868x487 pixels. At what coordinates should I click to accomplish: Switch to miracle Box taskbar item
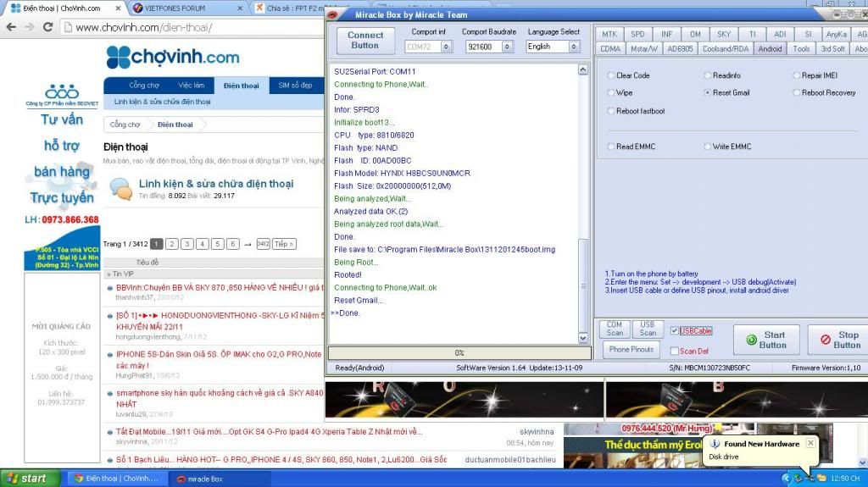[x=220, y=479]
